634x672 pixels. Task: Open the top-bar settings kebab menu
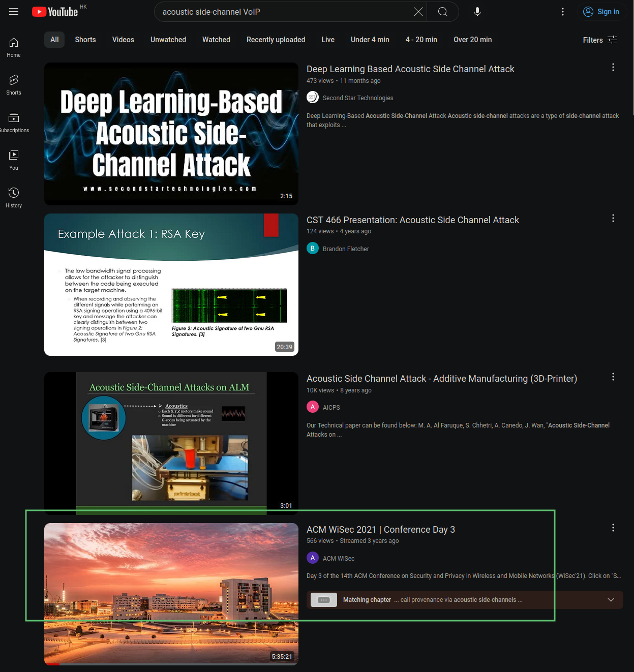pos(562,12)
